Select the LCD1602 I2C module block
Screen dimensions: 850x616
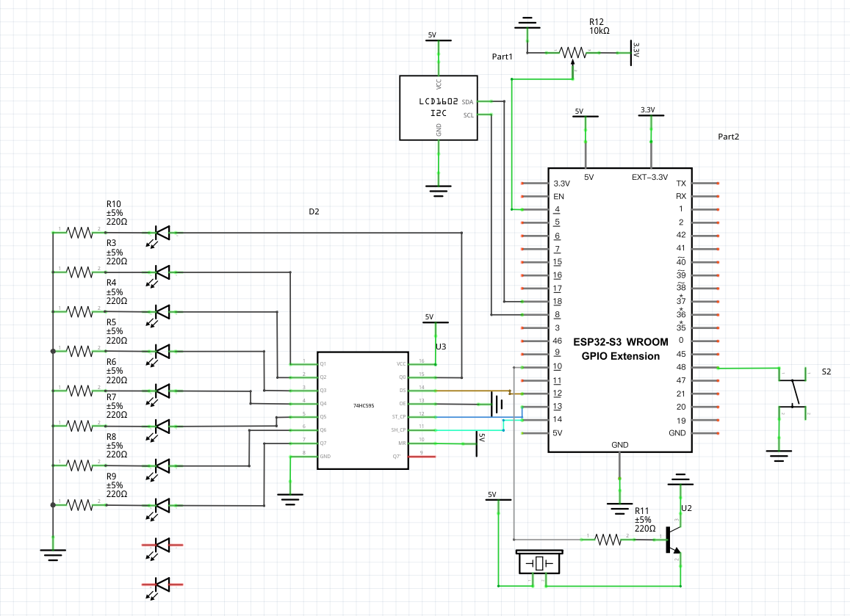click(439, 108)
